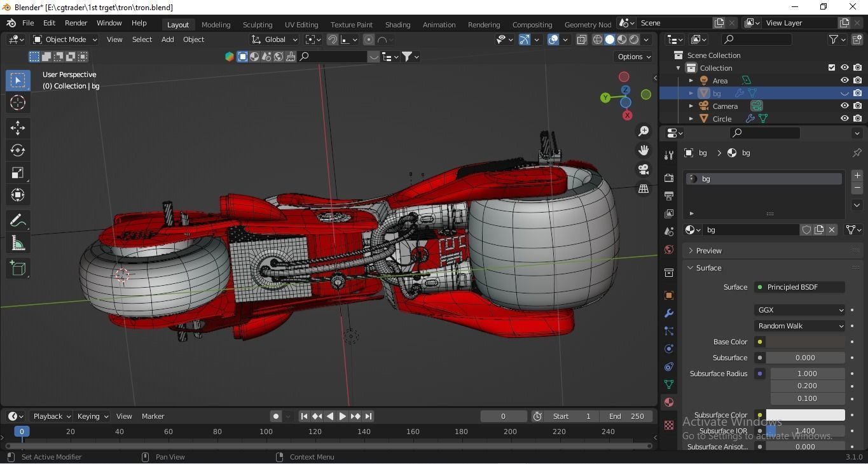Select the Add Cube tool
The width and height of the screenshot is (868, 464).
coord(18,269)
